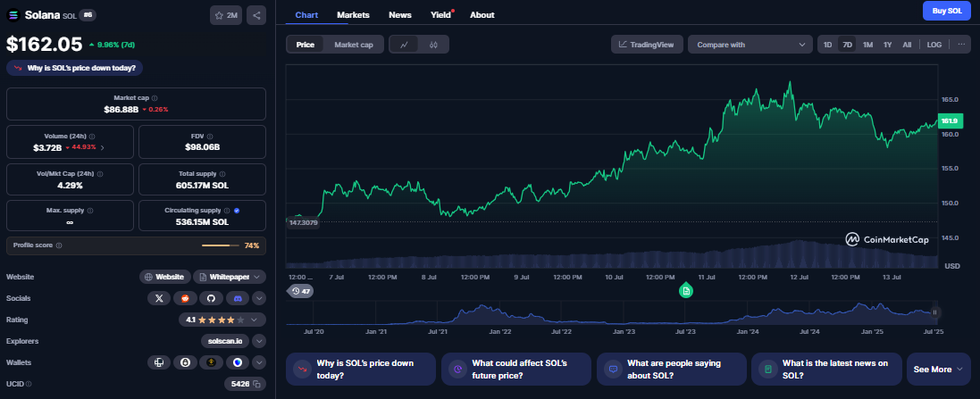
Task: Open the TradingView chart button
Action: coord(648,44)
